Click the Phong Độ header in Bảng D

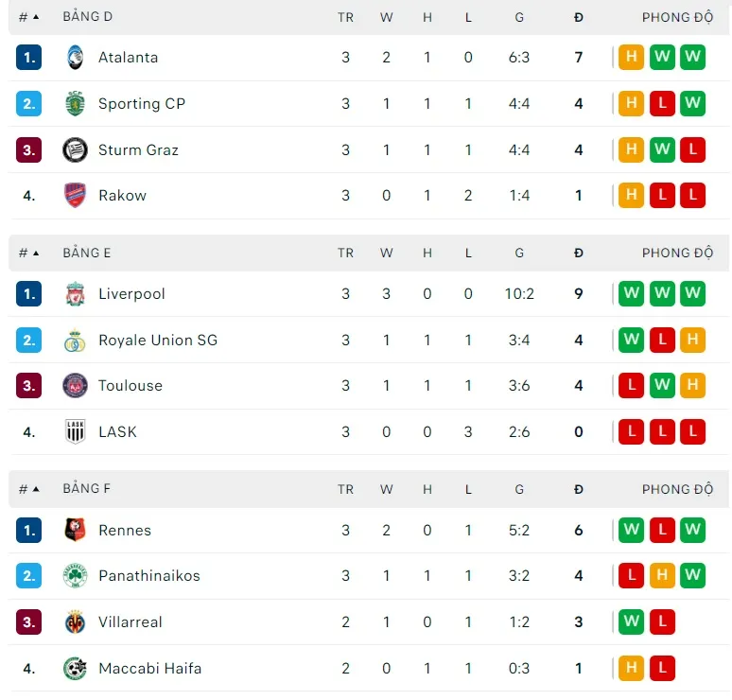click(x=677, y=17)
